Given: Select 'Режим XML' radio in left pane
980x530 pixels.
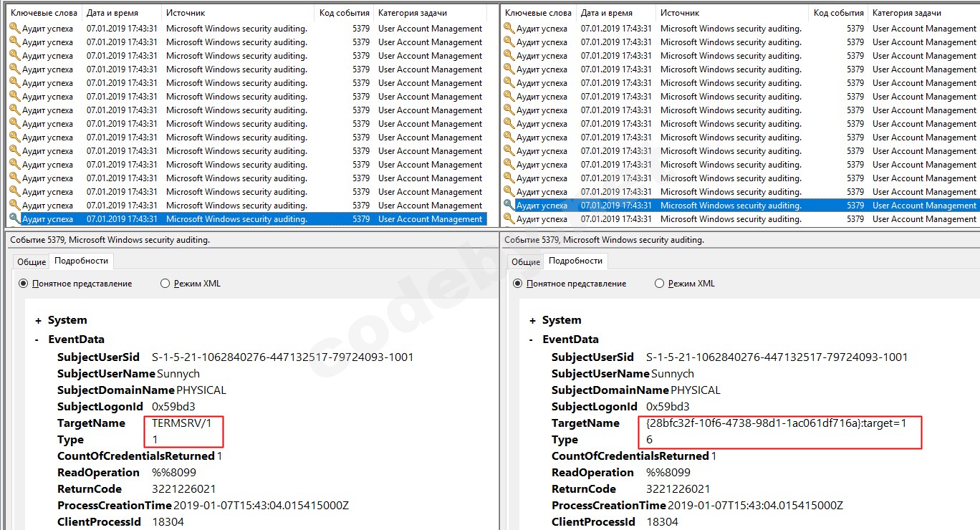Looking at the screenshot, I should click(x=165, y=284).
